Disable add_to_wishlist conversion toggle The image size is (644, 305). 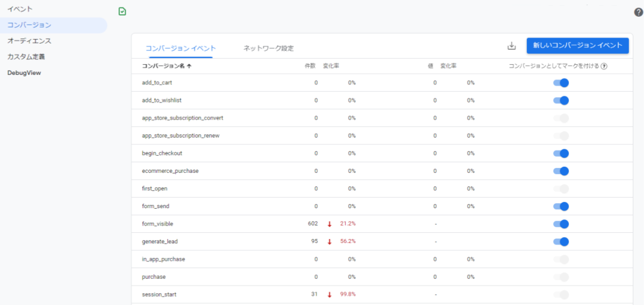(x=561, y=101)
